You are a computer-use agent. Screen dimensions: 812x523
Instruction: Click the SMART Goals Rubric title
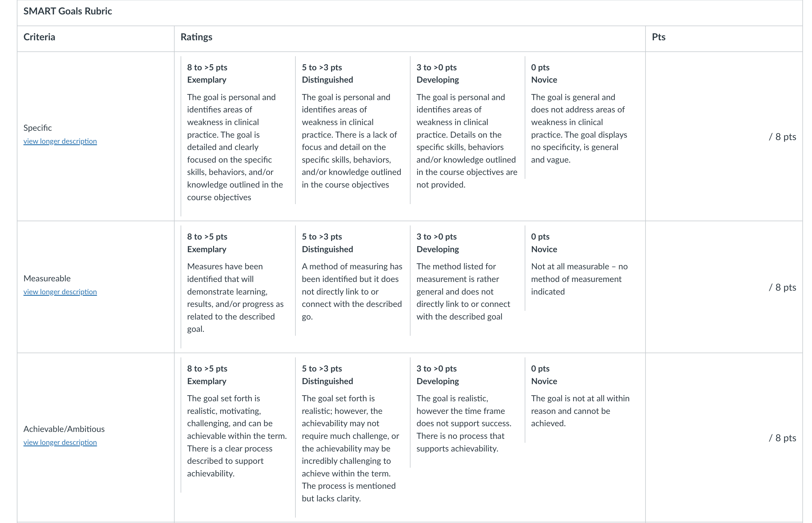[x=68, y=11]
